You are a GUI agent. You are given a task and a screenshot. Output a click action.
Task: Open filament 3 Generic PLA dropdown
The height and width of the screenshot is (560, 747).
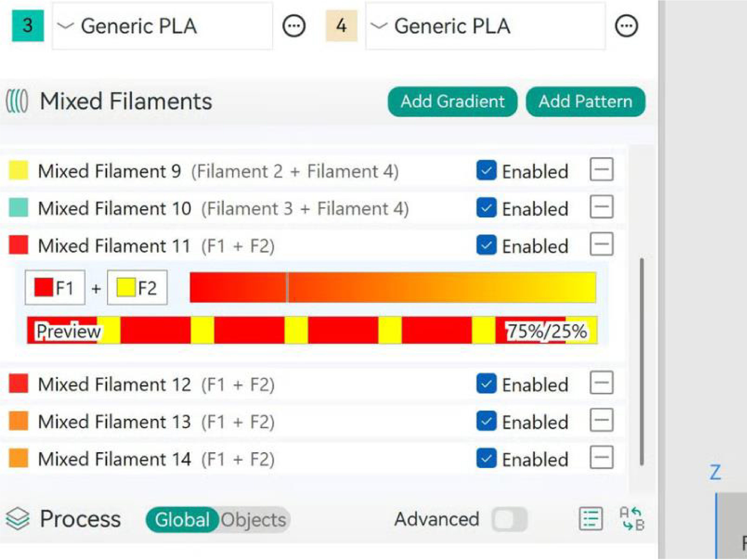162,26
